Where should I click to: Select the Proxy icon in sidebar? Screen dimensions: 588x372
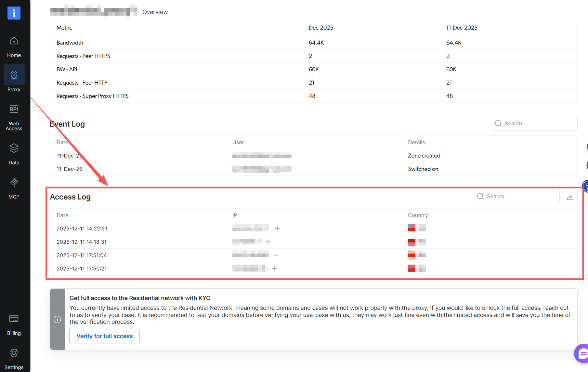(14, 75)
